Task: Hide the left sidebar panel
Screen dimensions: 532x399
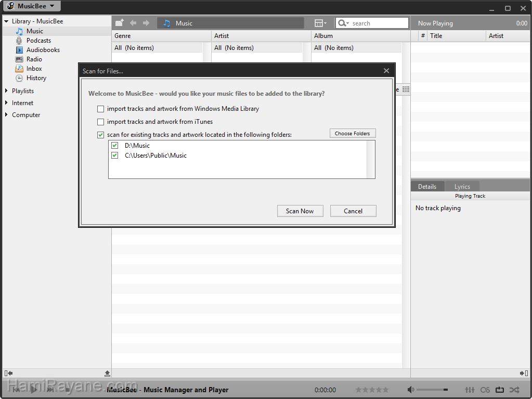Action: [8, 373]
